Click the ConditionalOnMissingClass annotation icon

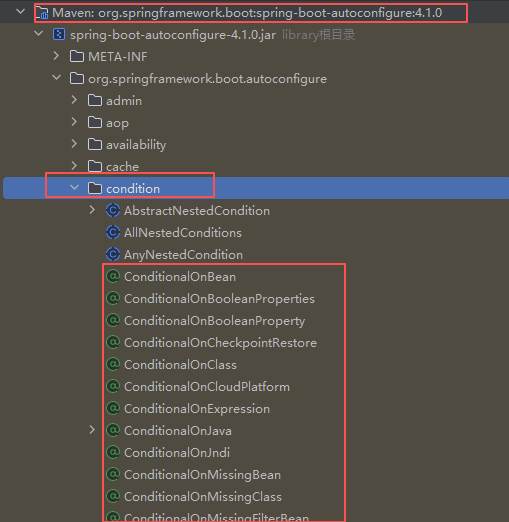click(x=113, y=496)
